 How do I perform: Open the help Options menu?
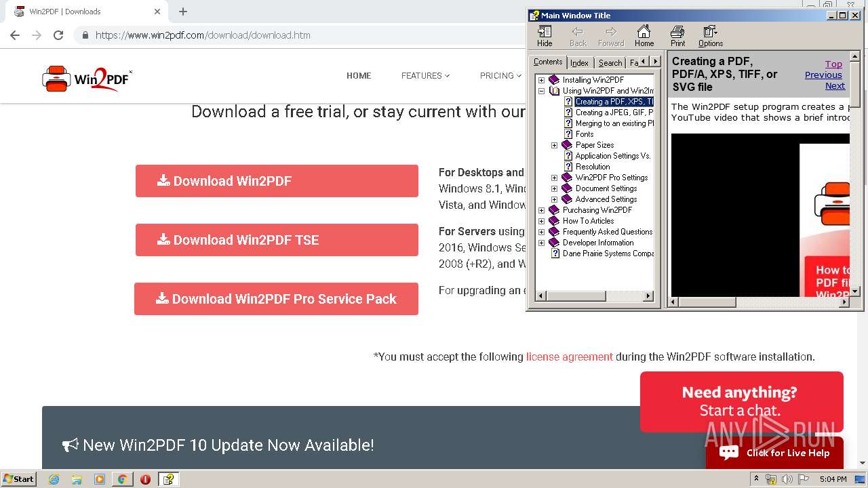710,36
